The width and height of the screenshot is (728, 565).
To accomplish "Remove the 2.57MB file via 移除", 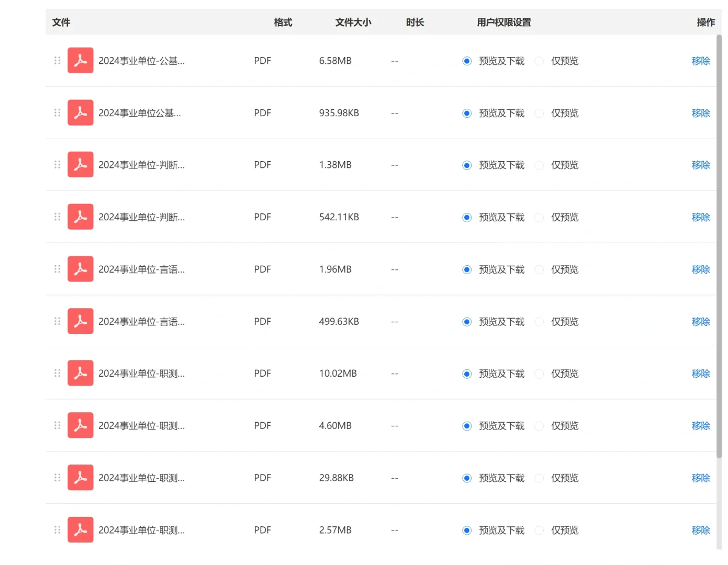I will (x=701, y=530).
